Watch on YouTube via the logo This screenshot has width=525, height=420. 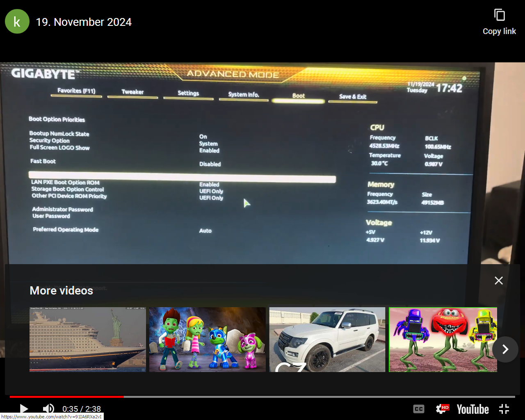pos(473,409)
